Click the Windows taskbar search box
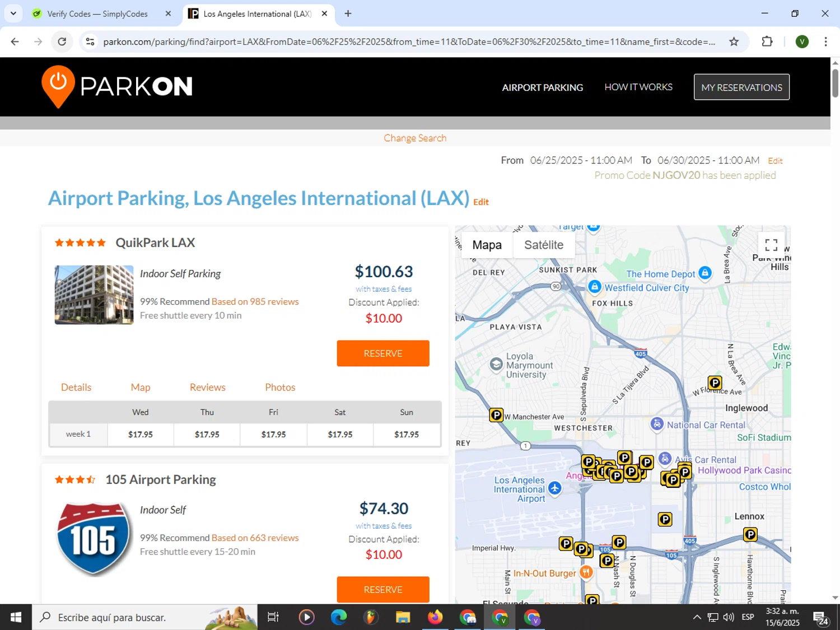 144,617
